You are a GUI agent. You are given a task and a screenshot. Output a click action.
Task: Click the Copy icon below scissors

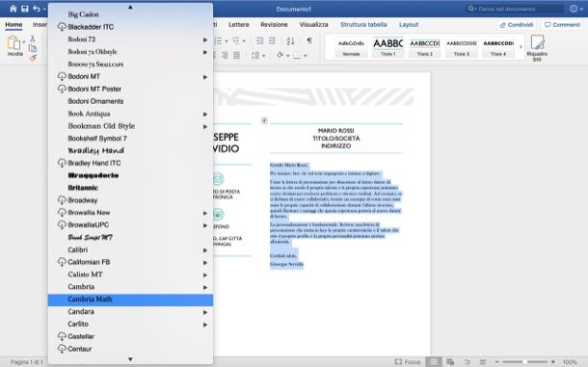33,48
